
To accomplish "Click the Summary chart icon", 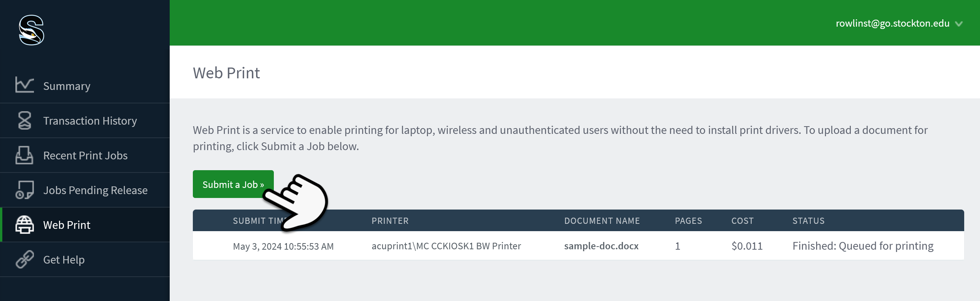I will click(x=24, y=85).
